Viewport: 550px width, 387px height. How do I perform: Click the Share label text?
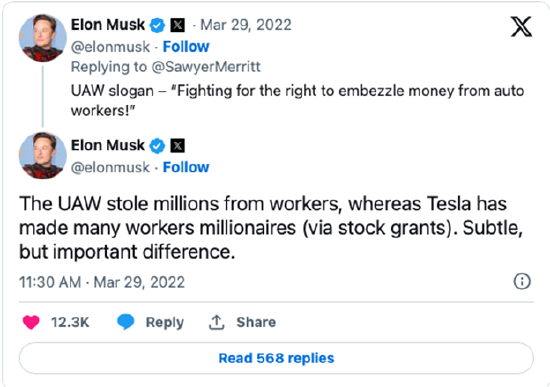[x=256, y=322]
